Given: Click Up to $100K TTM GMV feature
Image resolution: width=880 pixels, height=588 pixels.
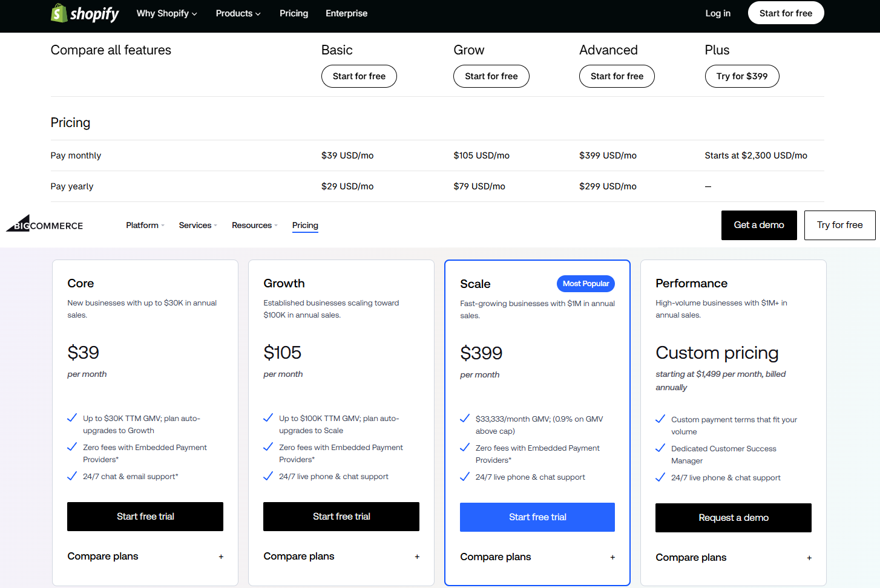Looking at the screenshot, I should pyautogui.click(x=338, y=424).
